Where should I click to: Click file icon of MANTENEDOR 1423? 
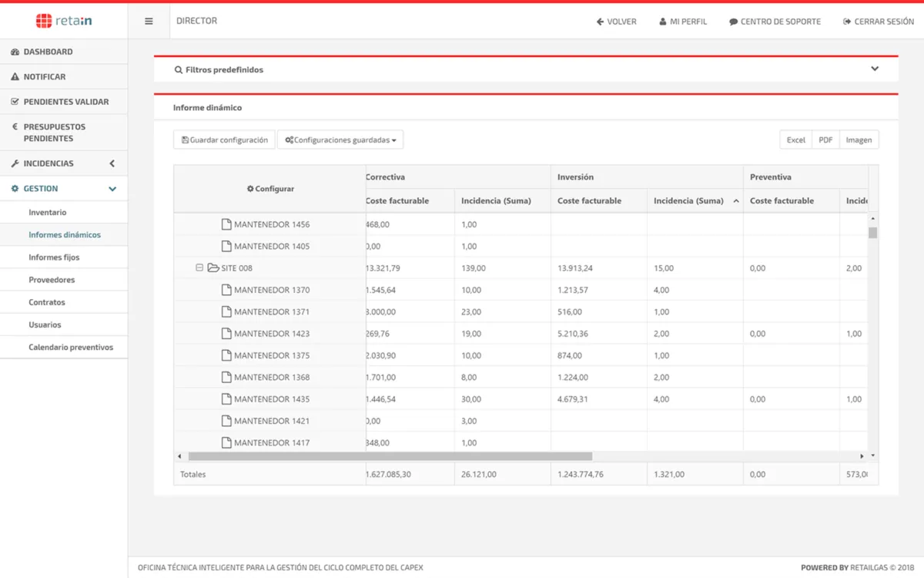(x=226, y=334)
